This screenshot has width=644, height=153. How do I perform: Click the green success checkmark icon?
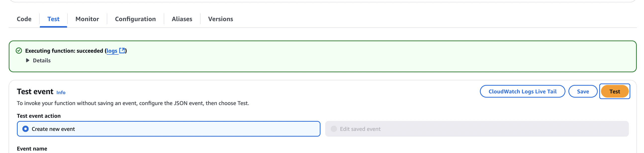19,50
